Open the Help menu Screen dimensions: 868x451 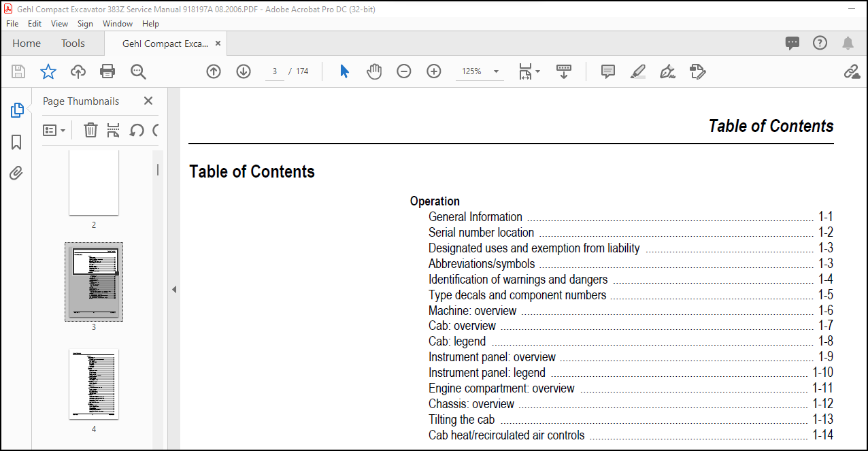click(150, 23)
